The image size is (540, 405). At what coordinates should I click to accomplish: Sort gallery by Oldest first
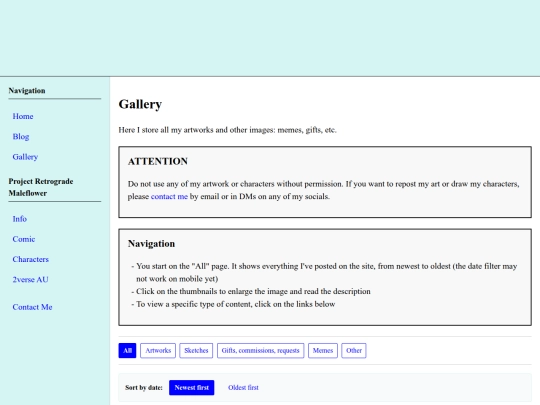[243, 388]
